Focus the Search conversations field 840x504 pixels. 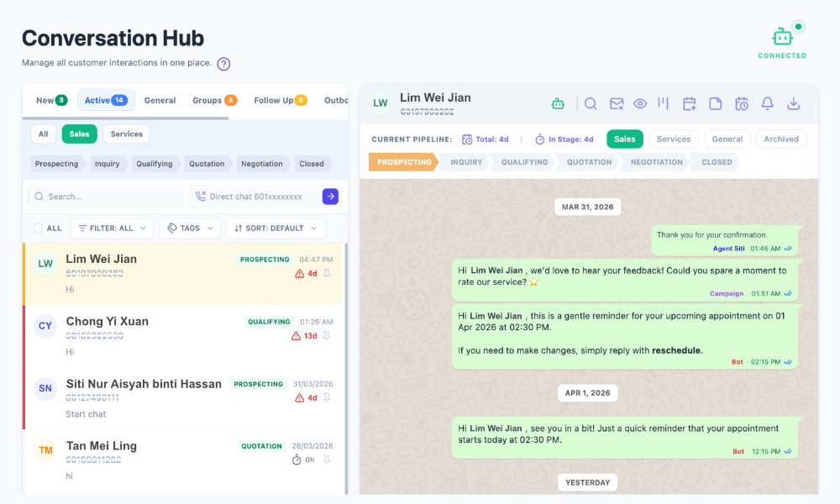(x=106, y=197)
